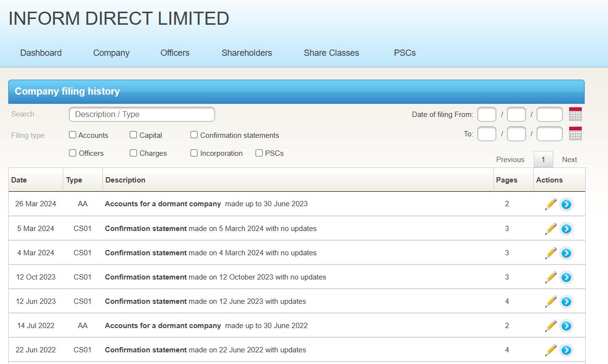The image size is (608, 364).
Task: Click the AA type cell in 26 Mar 2024 row
Action: [x=83, y=204]
